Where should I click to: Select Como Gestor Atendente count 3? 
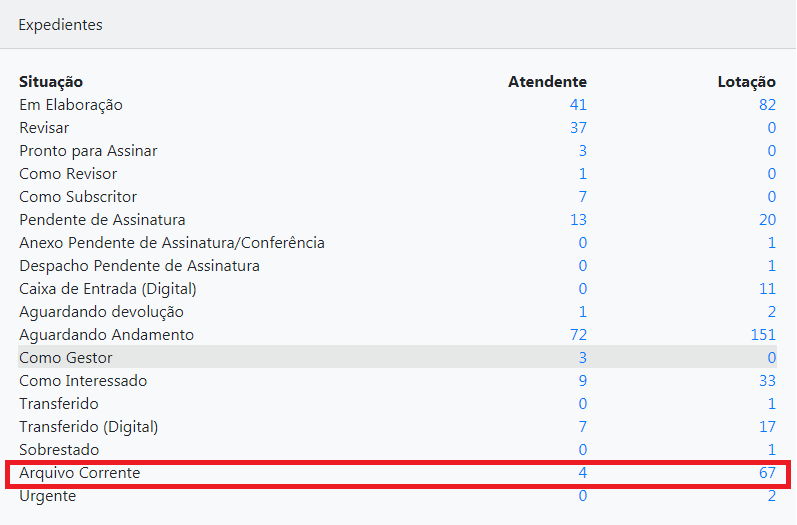(583, 358)
